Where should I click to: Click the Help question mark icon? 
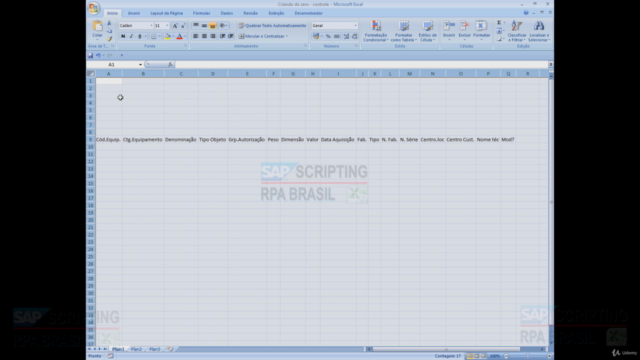click(x=526, y=13)
